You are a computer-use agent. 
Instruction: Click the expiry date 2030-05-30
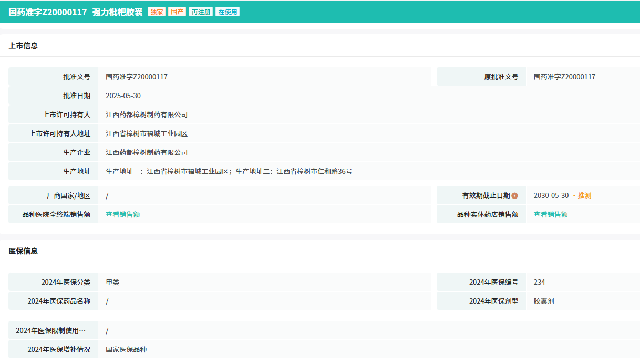551,195
